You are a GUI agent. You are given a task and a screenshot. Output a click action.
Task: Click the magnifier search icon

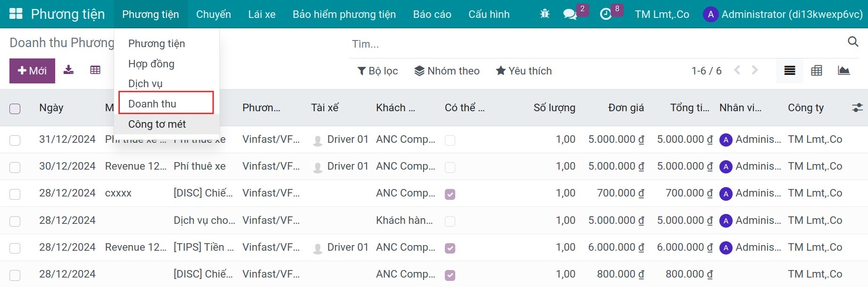853,41
